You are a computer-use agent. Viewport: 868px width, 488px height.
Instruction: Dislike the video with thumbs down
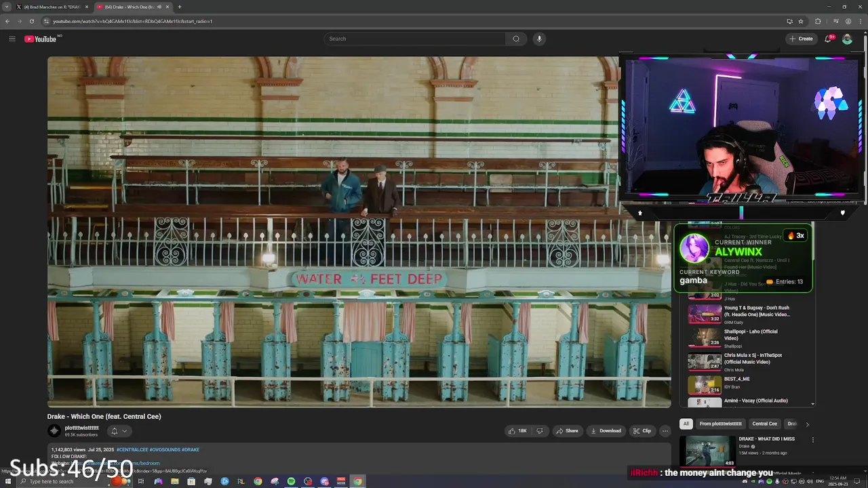click(540, 430)
